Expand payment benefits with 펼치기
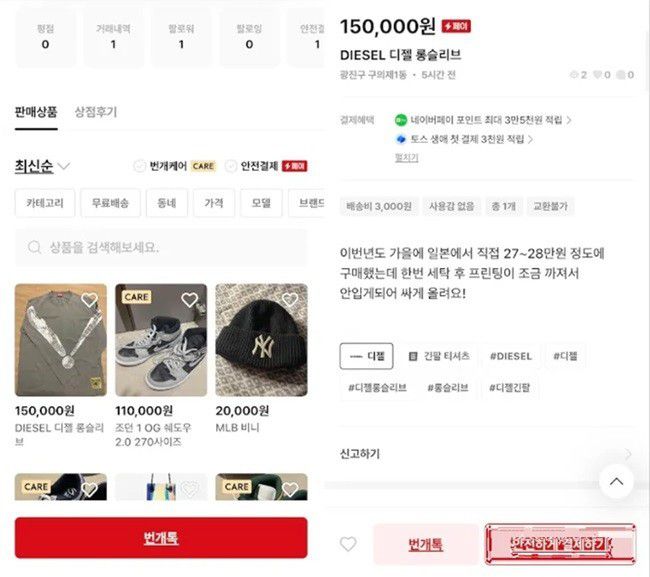 406,158
